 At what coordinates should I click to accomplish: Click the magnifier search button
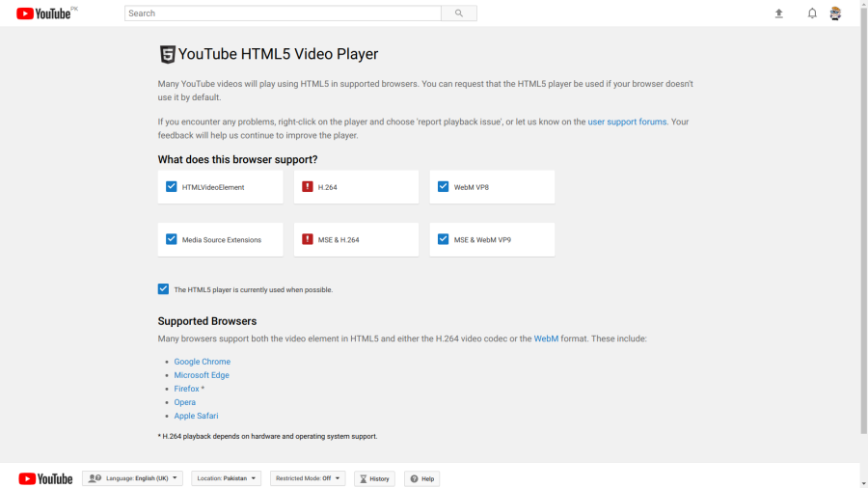pyautogui.click(x=459, y=14)
